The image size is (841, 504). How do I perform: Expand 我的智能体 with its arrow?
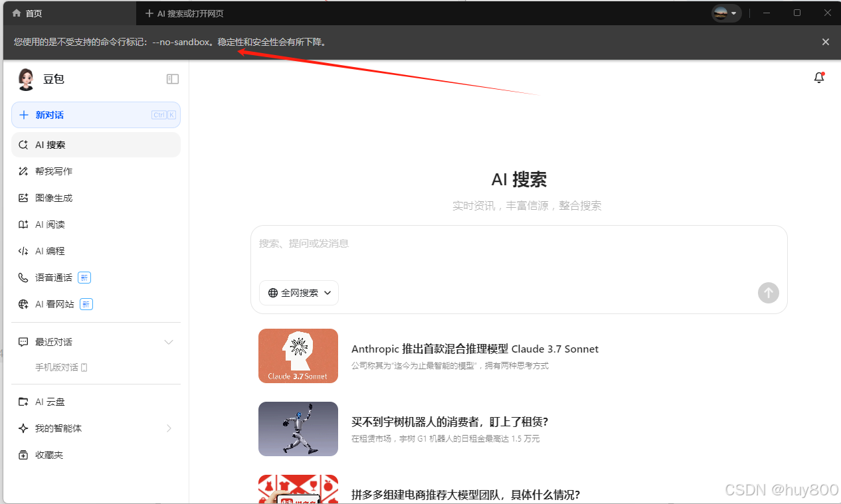coord(169,428)
